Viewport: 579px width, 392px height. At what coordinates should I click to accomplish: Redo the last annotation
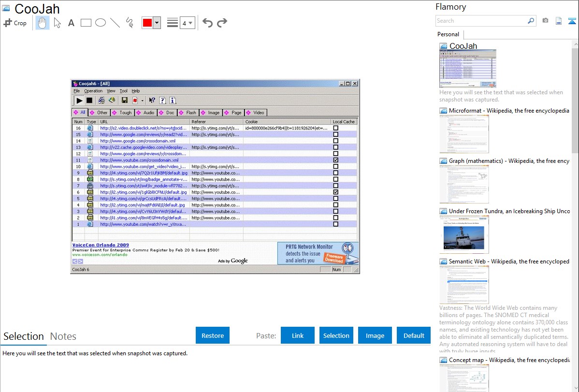tap(222, 23)
